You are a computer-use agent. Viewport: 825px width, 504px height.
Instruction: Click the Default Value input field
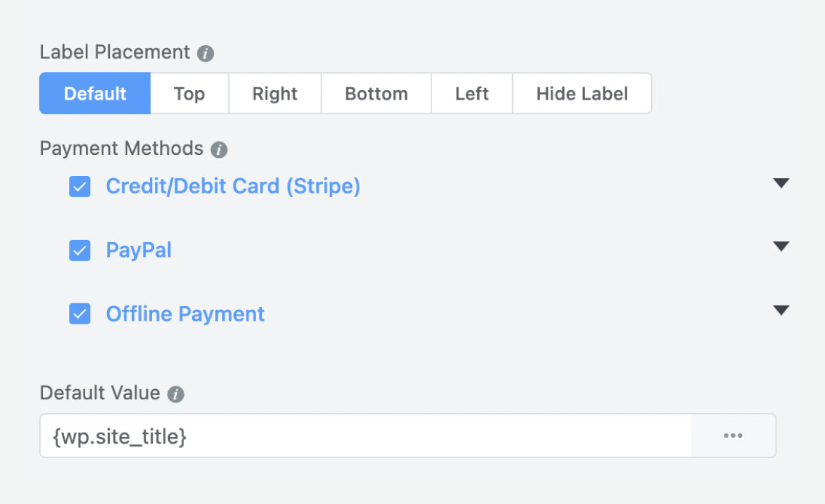point(365,436)
